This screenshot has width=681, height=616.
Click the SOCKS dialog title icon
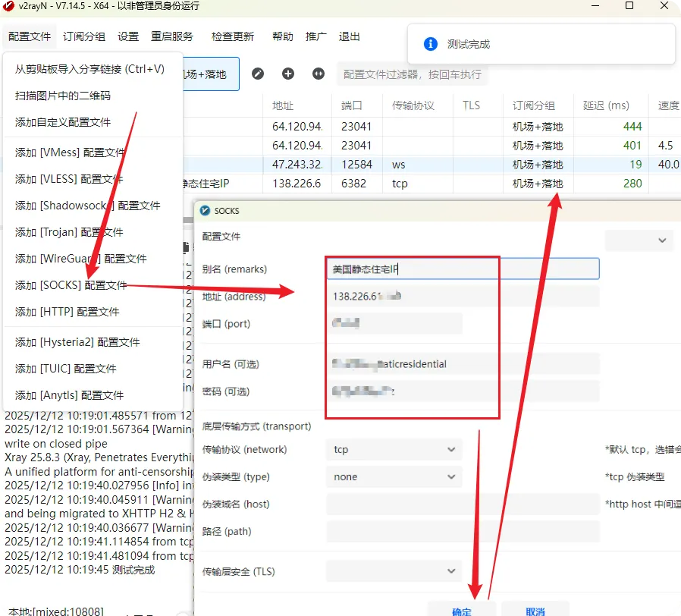coord(205,211)
